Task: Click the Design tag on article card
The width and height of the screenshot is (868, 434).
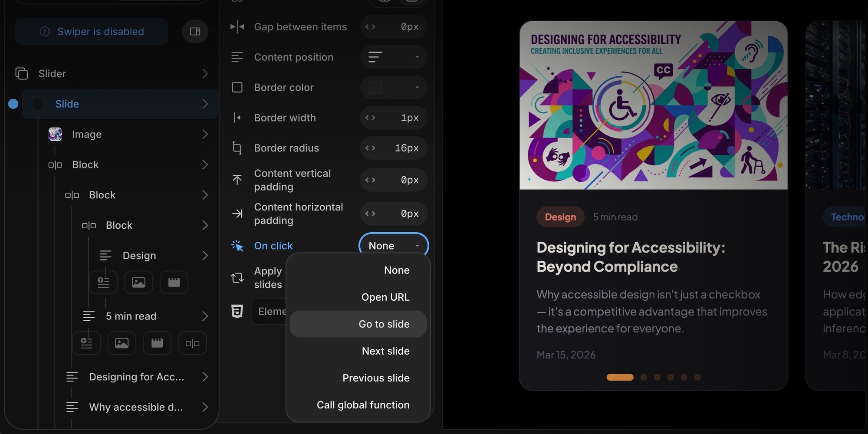Action: click(x=560, y=217)
